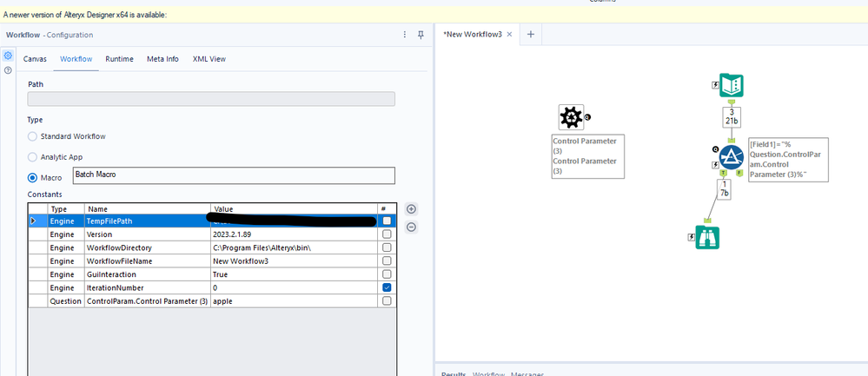Screen dimensions: 868x376
Task: Toggle numeric checkbox for WorkflowFileName row
Action: (387, 261)
